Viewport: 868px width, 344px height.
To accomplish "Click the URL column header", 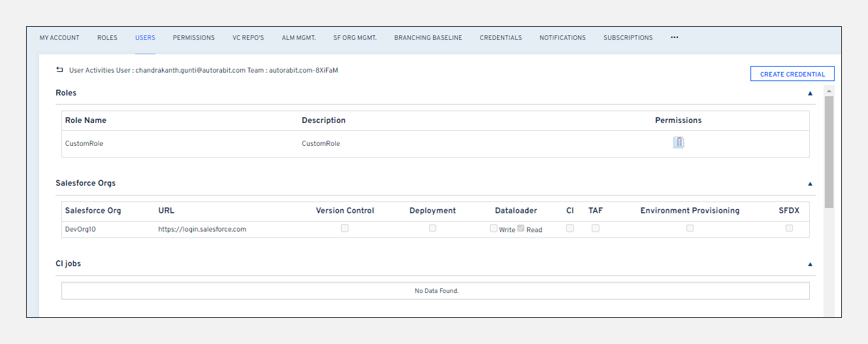I will [167, 211].
